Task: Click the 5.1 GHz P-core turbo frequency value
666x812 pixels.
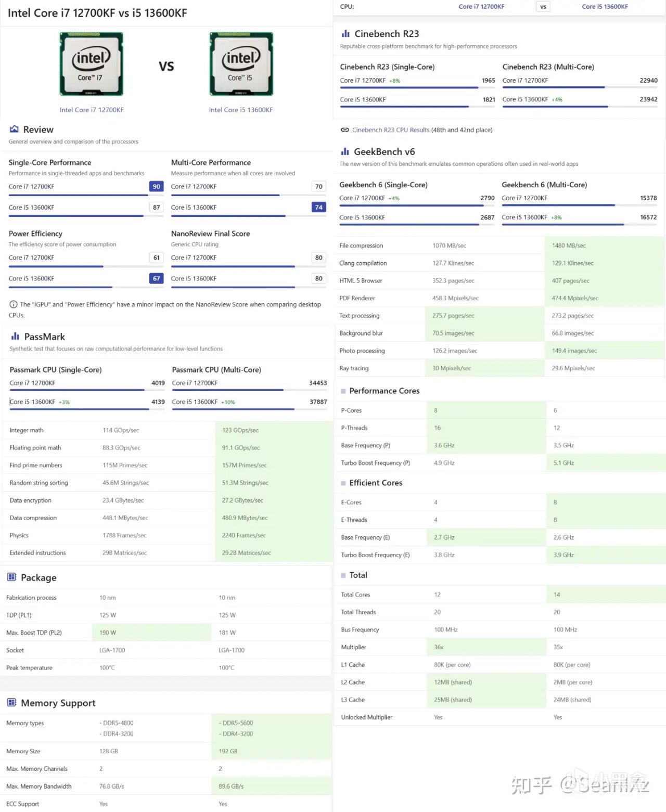Action: 564,463
